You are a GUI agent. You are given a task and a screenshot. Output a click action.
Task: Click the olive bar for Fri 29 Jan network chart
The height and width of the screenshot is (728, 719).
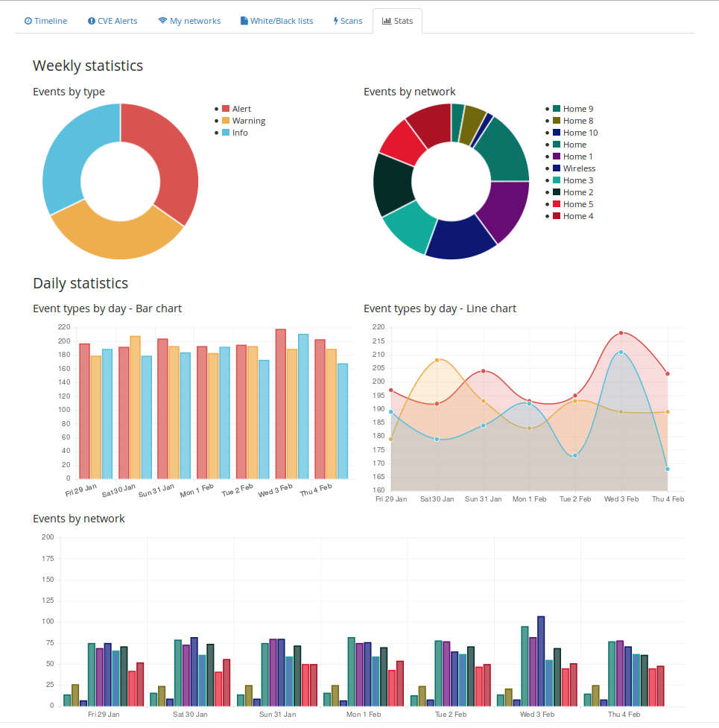[x=75, y=695]
